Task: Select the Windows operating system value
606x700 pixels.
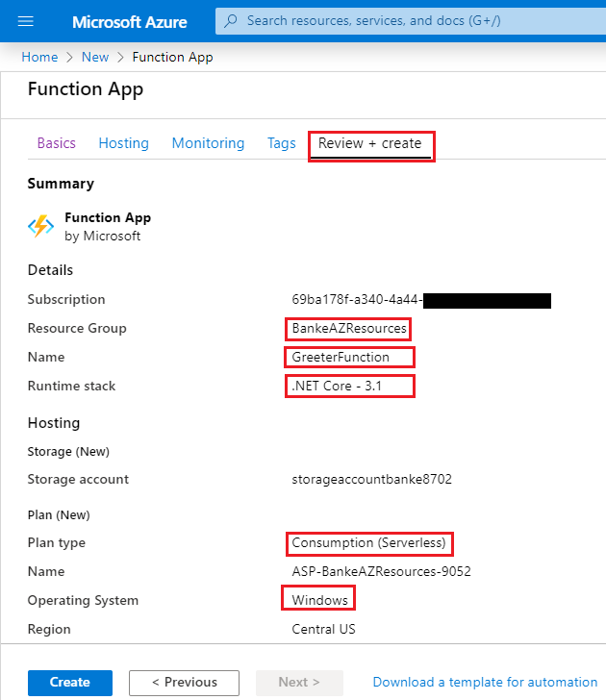Action: click(319, 600)
